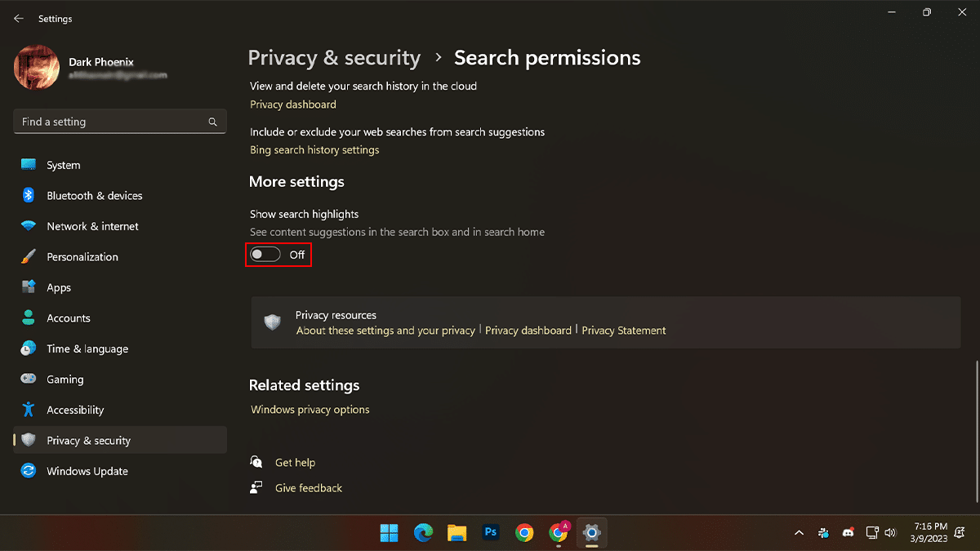Click the Accessibility figure icon
The image size is (980, 551).
pos(29,410)
